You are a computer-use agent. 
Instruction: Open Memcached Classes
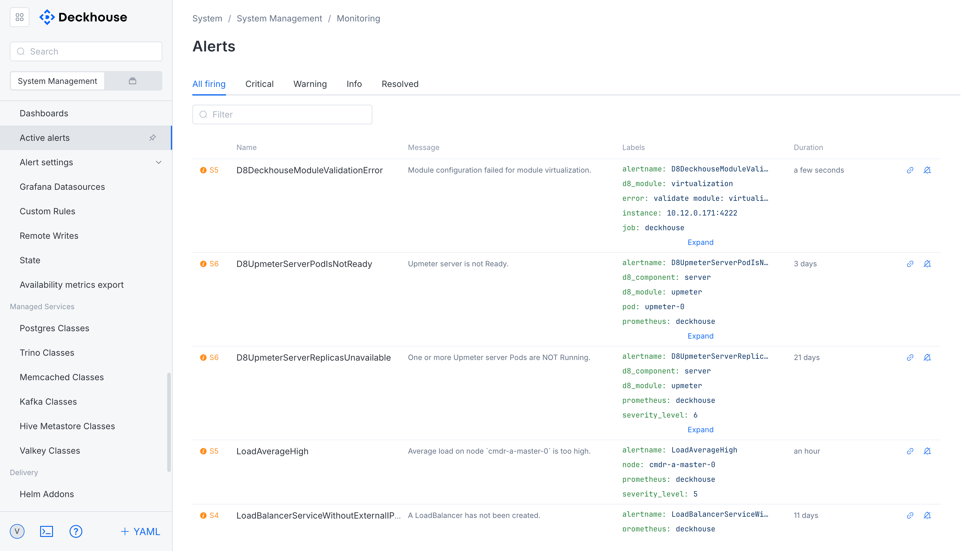point(86,377)
